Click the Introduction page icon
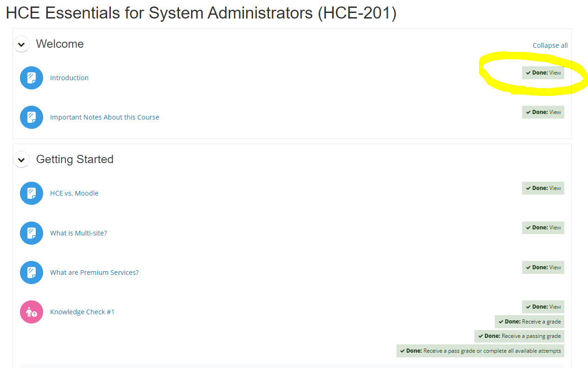The width and height of the screenshot is (588, 368). point(32,78)
